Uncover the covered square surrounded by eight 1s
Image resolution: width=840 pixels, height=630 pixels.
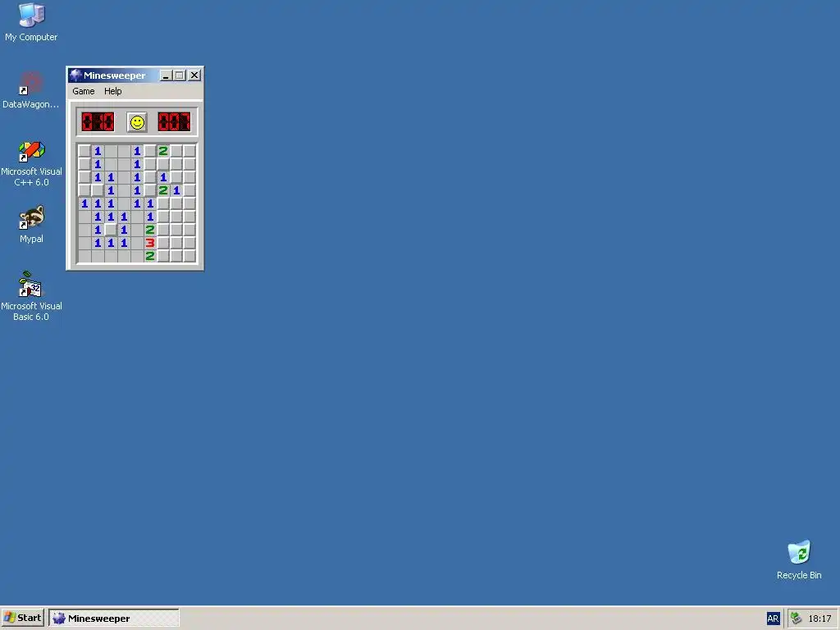pyautogui.click(x=111, y=230)
